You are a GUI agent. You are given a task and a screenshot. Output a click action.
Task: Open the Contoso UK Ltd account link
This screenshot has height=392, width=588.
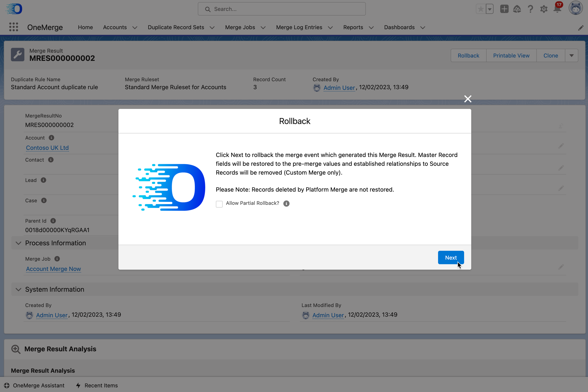click(47, 148)
